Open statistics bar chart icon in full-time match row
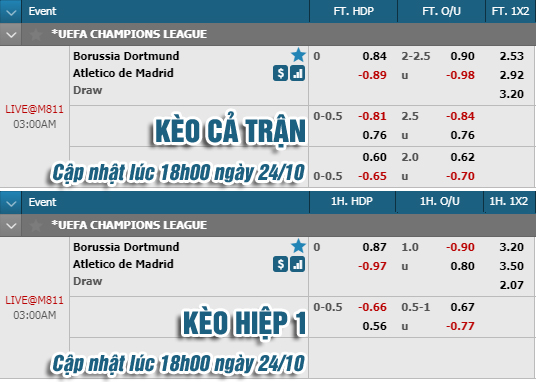The width and height of the screenshot is (536, 382). click(x=298, y=74)
